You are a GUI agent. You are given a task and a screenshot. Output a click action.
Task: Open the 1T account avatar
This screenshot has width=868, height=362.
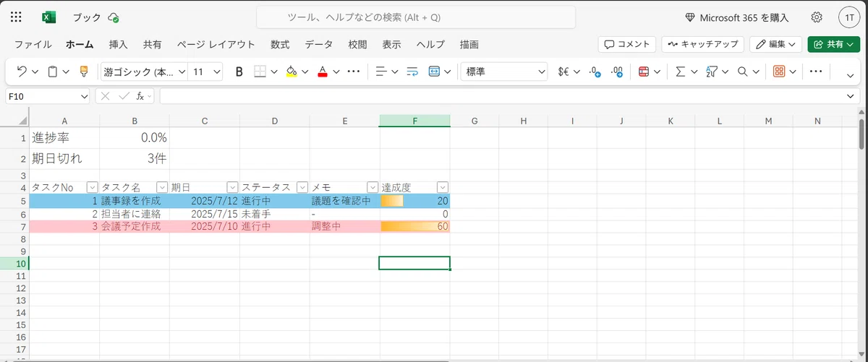[x=848, y=17]
